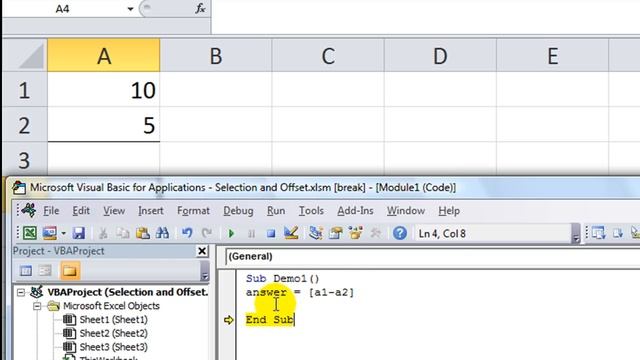The height and width of the screenshot is (360, 640).
Task: Open Find with the binoculars icon
Action: pos(162,233)
